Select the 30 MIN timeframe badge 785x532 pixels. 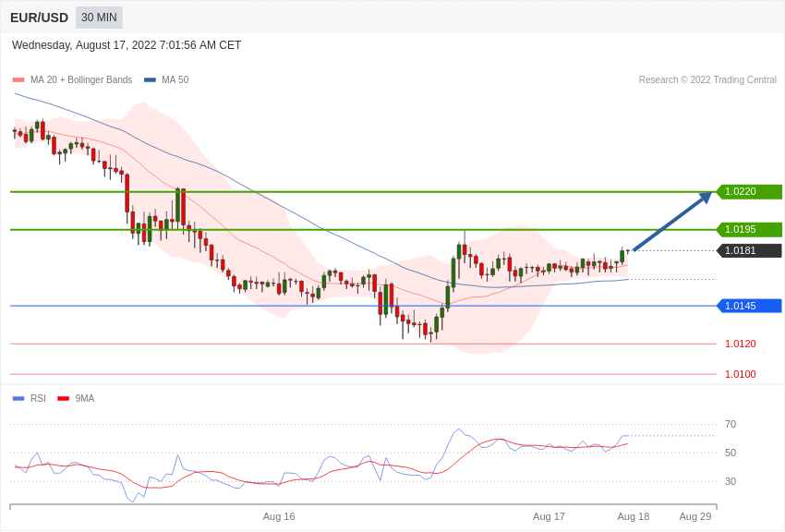tap(99, 18)
